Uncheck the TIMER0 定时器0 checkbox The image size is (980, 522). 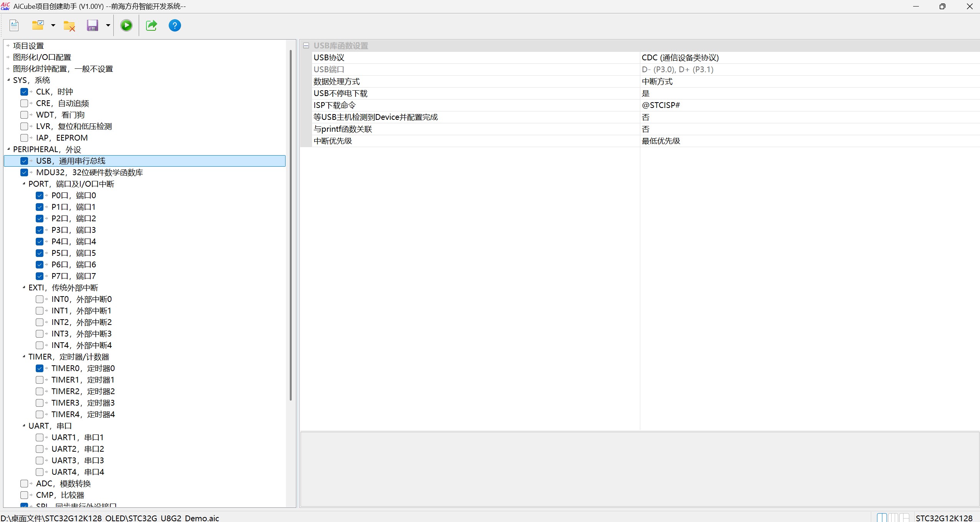coord(40,368)
